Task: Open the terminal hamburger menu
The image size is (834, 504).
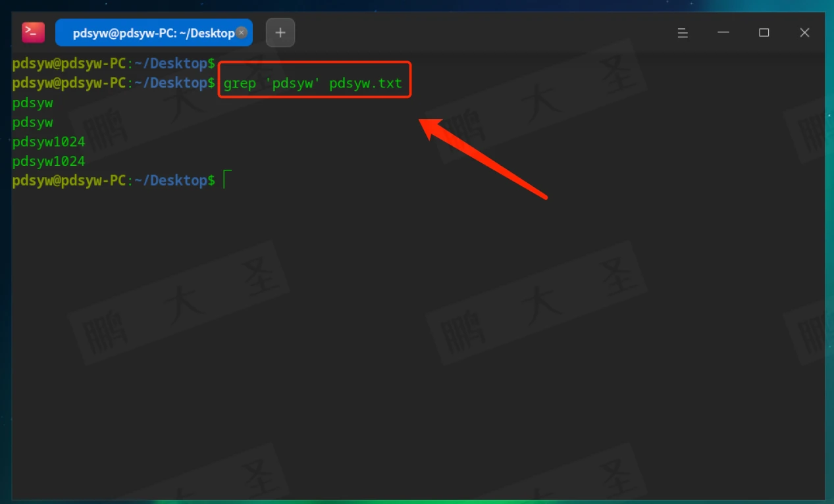Action: pyautogui.click(x=683, y=32)
